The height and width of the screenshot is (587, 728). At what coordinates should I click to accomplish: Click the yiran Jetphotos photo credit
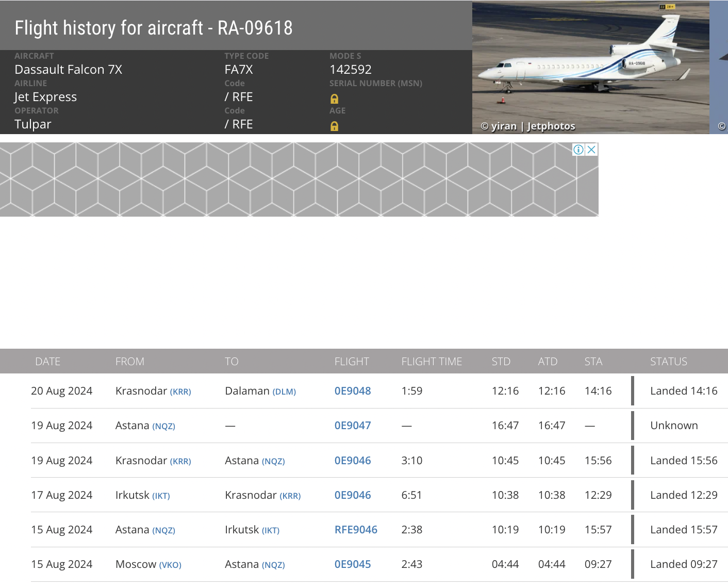pos(528,126)
